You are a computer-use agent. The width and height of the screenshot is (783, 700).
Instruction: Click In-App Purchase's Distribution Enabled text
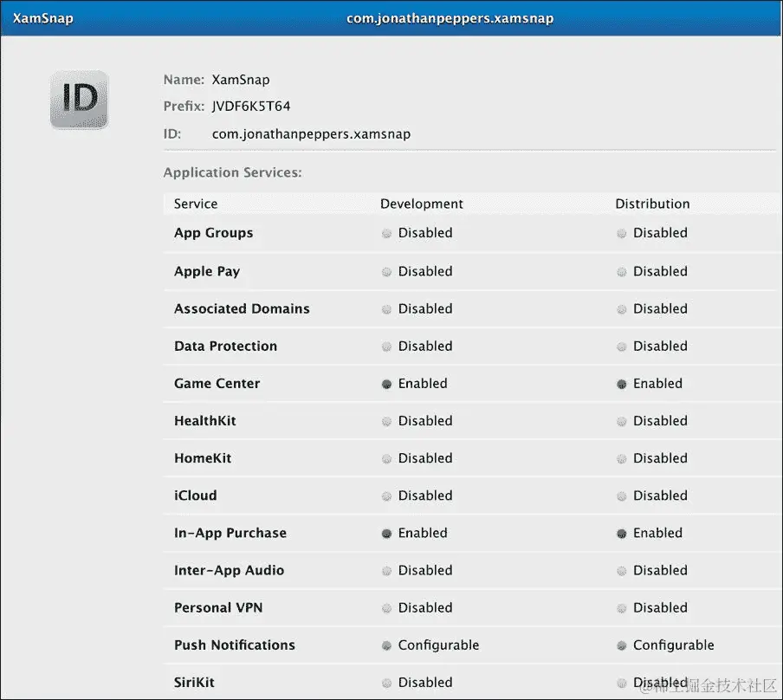coord(657,533)
